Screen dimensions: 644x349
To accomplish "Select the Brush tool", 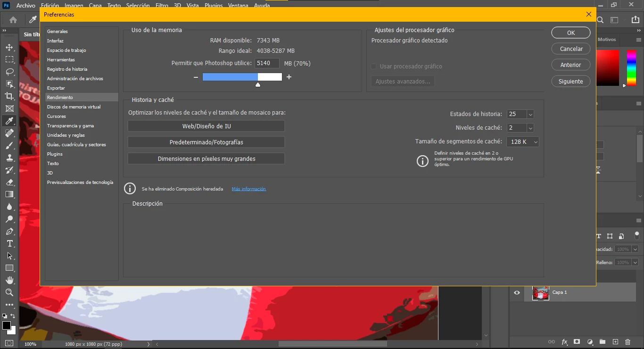I will (9, 145).
